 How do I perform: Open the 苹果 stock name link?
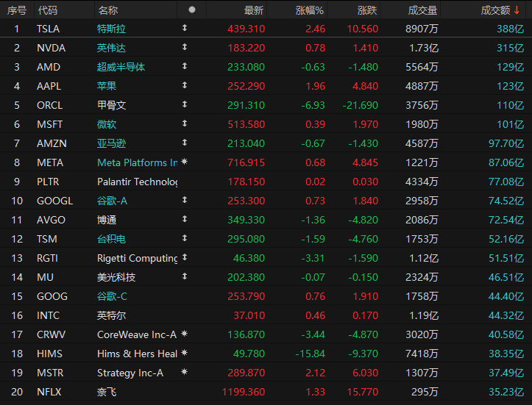point(107,86)
